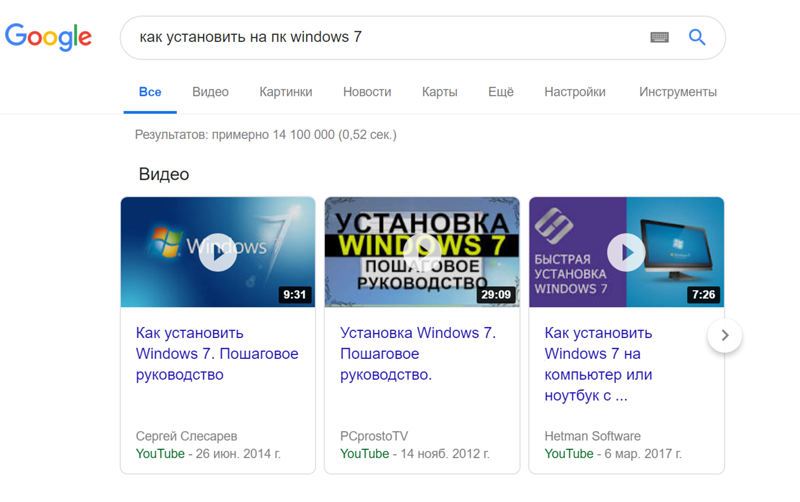
Task: Click the Видео section heading
Action: (164, 174)
